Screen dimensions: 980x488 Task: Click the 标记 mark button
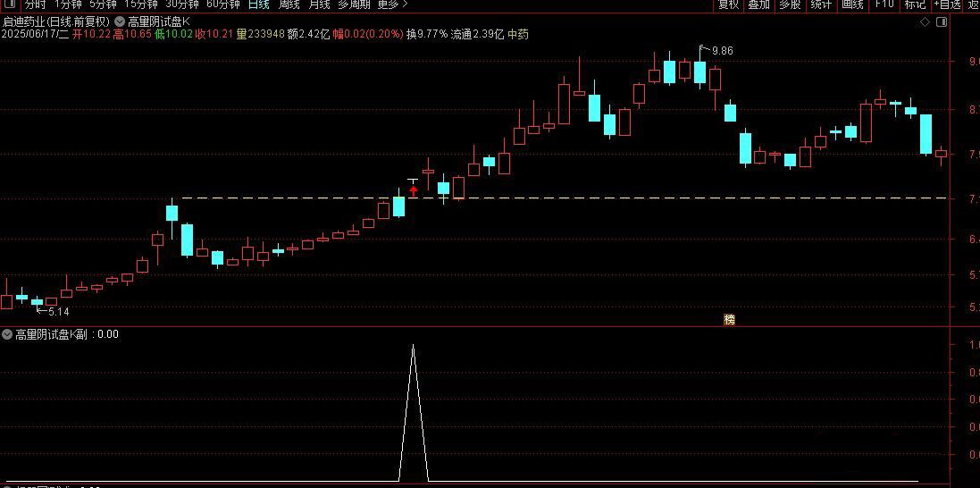pos(915,4)
